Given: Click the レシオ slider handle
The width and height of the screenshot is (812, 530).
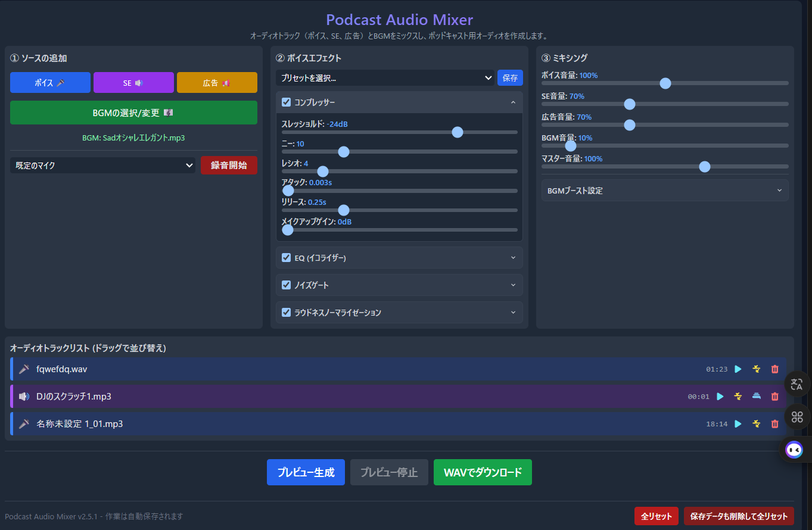Looking at the screenshot, I should point(323,172).
